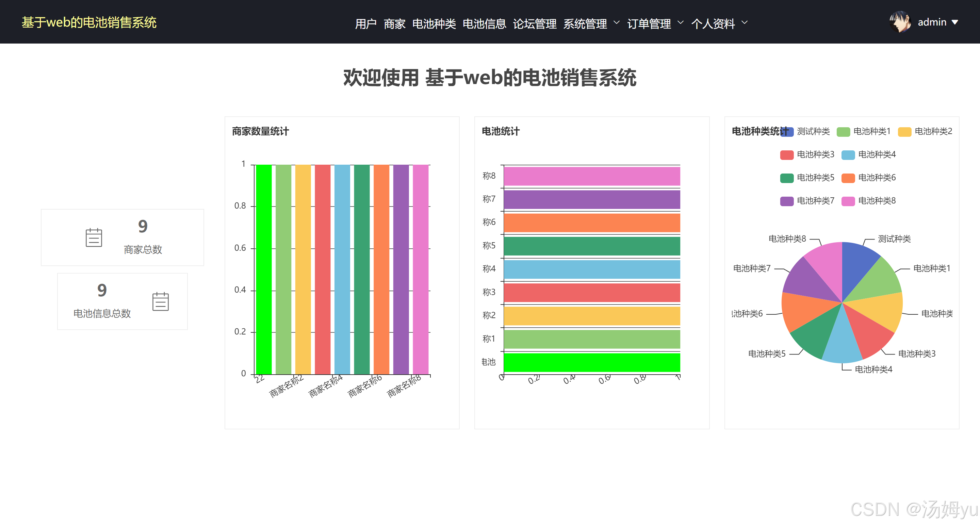Screen dimensions: 980x526
Task: Click the red 电池种类3 legend marker
Action: (x=786, y=155)
